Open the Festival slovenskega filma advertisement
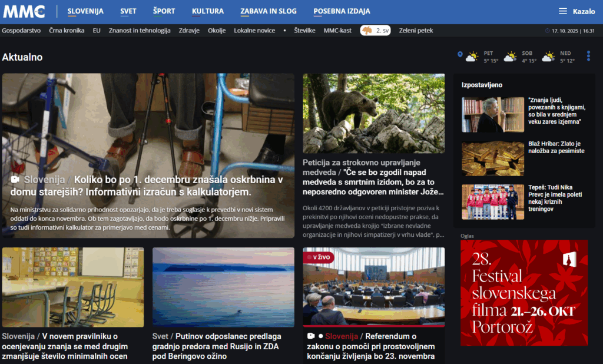603x364 pixels. (x=524, y=293)
